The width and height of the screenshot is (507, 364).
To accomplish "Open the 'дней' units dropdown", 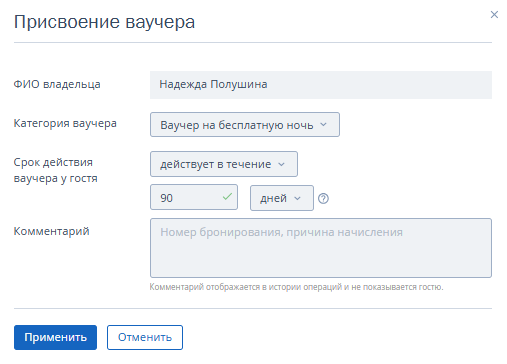I will (x=282, y=198).
